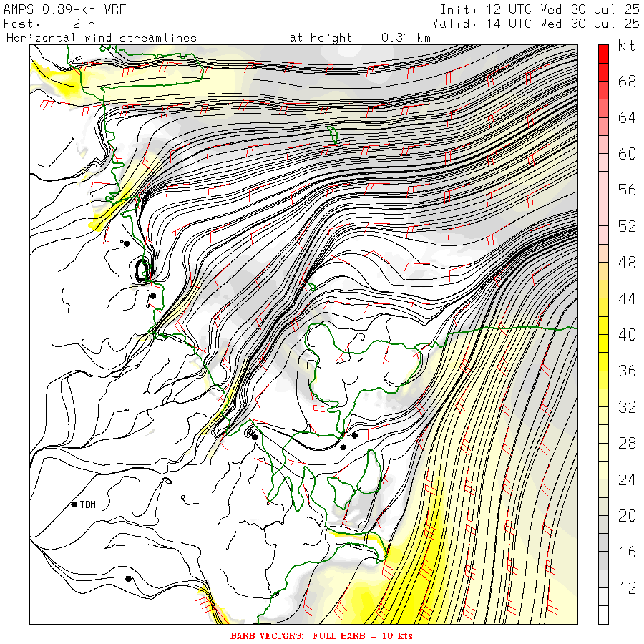Click the 'kt' unit label above colorbar

click(626, 46)
